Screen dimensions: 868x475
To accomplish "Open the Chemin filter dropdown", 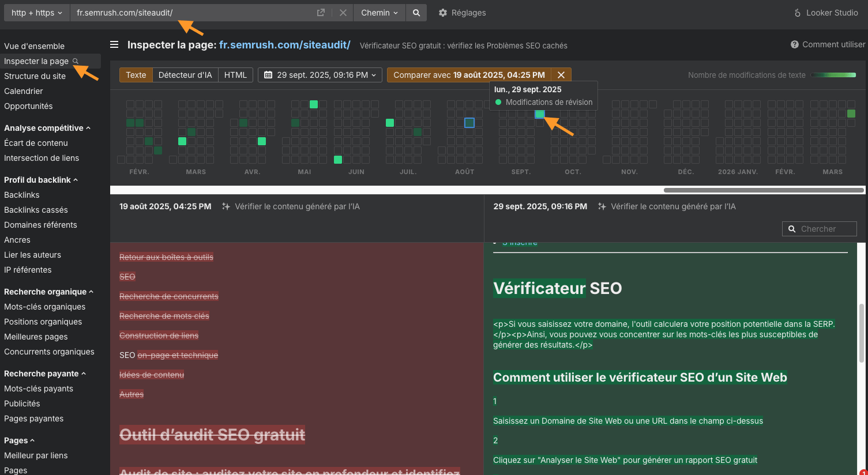I will (x=379, y=12).
